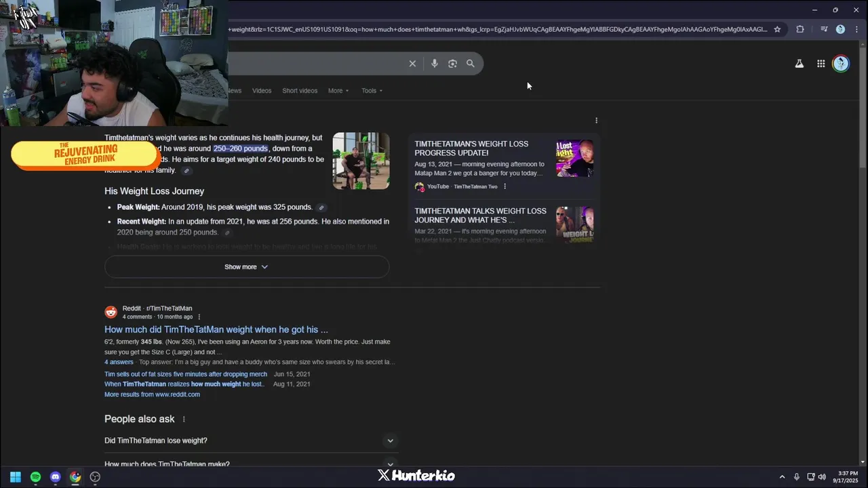
Task: Start voice search with microphone icon
Action: [435, 64]
